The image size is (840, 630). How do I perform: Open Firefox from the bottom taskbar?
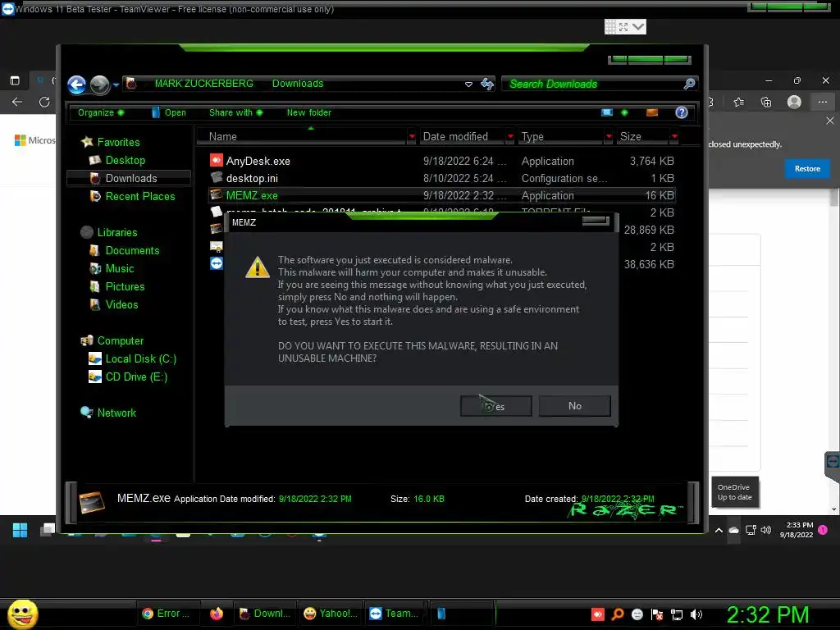pos(217,614)
